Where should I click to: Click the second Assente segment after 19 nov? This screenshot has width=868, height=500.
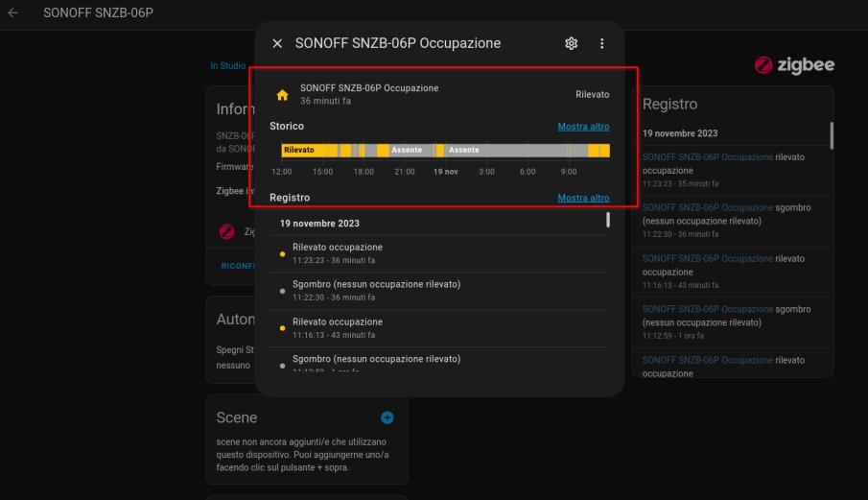[504, 150]
